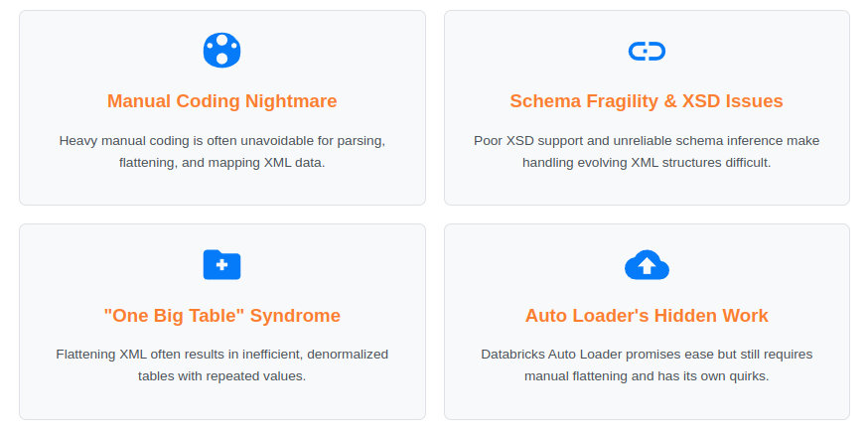Click the line starting "Poor XSD support and unreliable"
Screen dimensions: 868x435
coord(647,141)
